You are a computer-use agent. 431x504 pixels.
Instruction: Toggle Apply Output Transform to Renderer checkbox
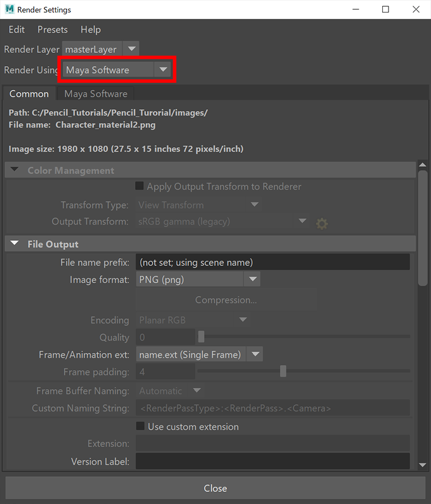pos(140,186)
